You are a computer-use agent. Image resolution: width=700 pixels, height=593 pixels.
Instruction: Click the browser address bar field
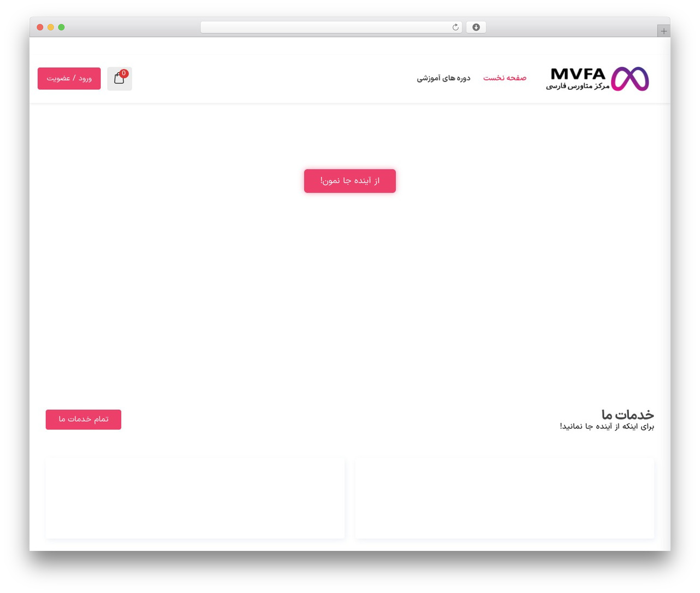coord(331,27)
